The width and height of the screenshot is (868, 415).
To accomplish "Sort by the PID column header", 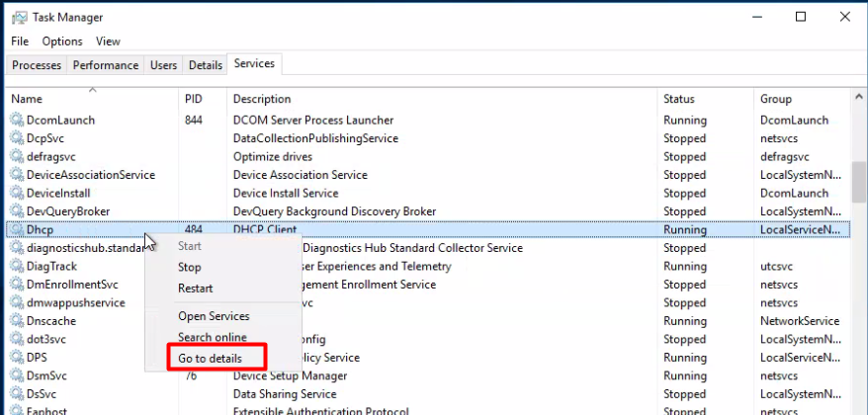I will click(194, 99).
